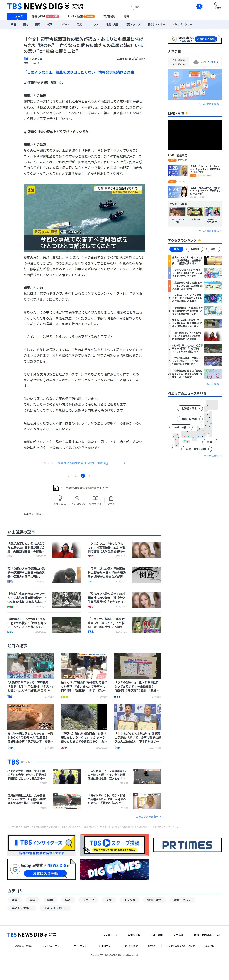Open the お問い合わせ footer link
This screenshot has height=980, width=229.
click(x=131, y=946)
